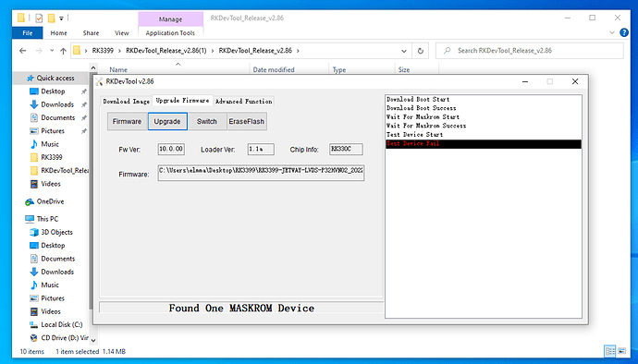Open RK3399 folder in navigation pane
Image resolution: width=638 pixels, height=364 pixels.
(x=51, y=157)
